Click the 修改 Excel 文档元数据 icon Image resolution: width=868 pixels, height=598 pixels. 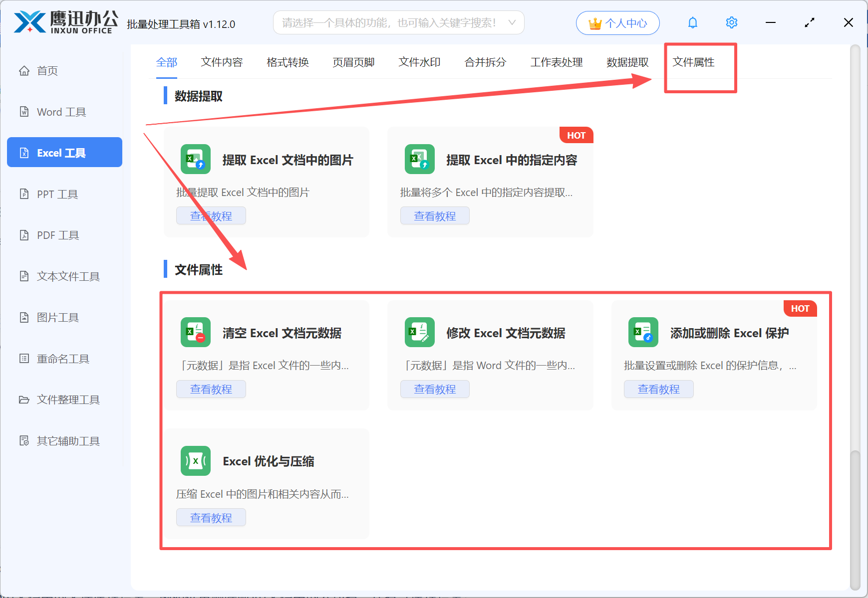[419, 333]
